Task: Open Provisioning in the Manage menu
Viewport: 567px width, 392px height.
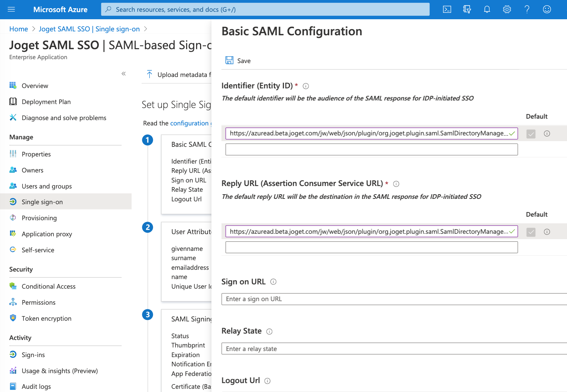Action: pyautogui.click(x=39, y=218)
